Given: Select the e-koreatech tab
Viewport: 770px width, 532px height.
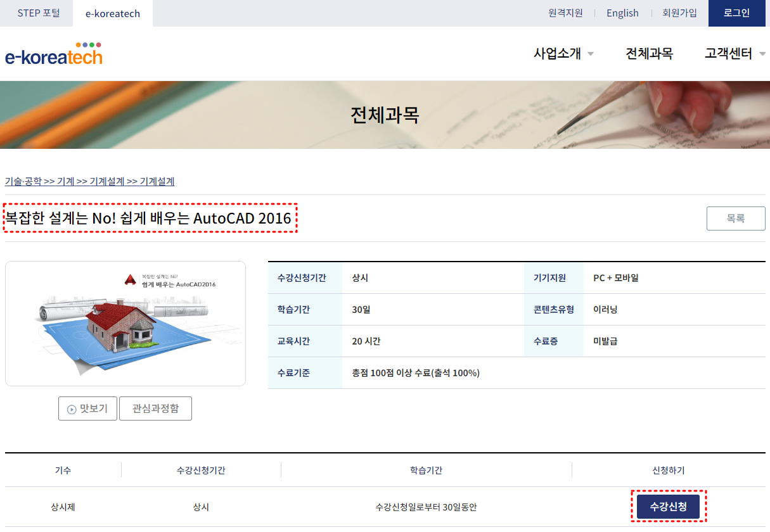Looking at the screenshot, I should [x=113, y=13].
